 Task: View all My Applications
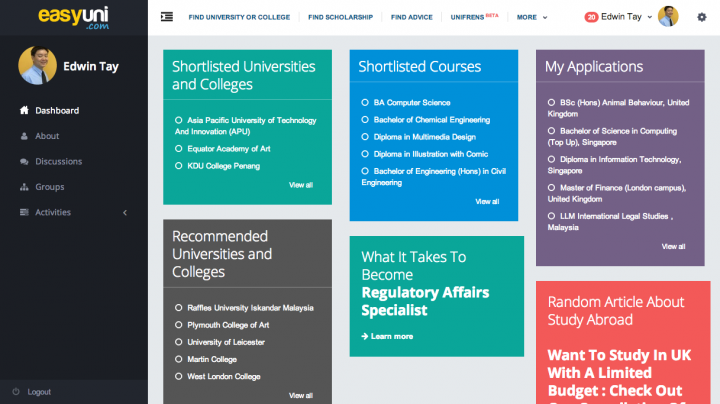[673, 247]
